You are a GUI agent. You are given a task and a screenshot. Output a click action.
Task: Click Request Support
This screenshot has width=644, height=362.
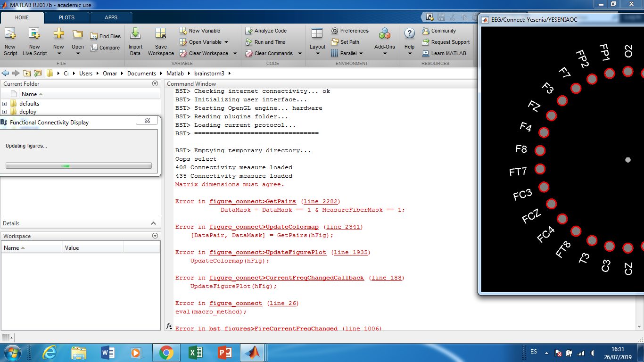pos(446,42)
